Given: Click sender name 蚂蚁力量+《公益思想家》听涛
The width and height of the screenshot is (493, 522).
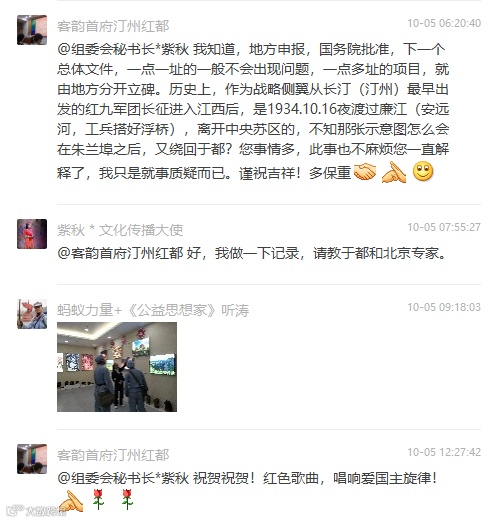Looking at the screenshot, I should [153, 310].
